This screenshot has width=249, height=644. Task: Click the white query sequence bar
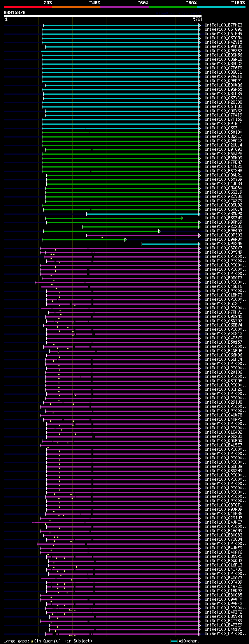(x=103, y=16)
